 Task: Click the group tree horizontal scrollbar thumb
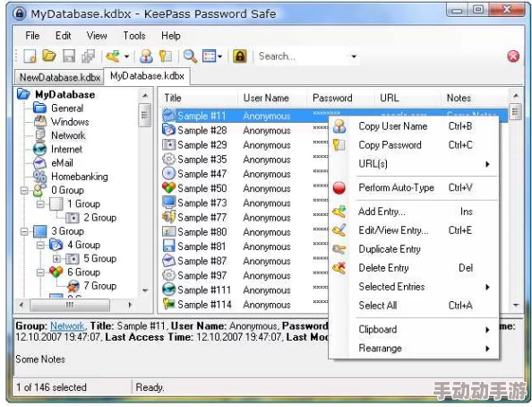click(x=70, y=305)
